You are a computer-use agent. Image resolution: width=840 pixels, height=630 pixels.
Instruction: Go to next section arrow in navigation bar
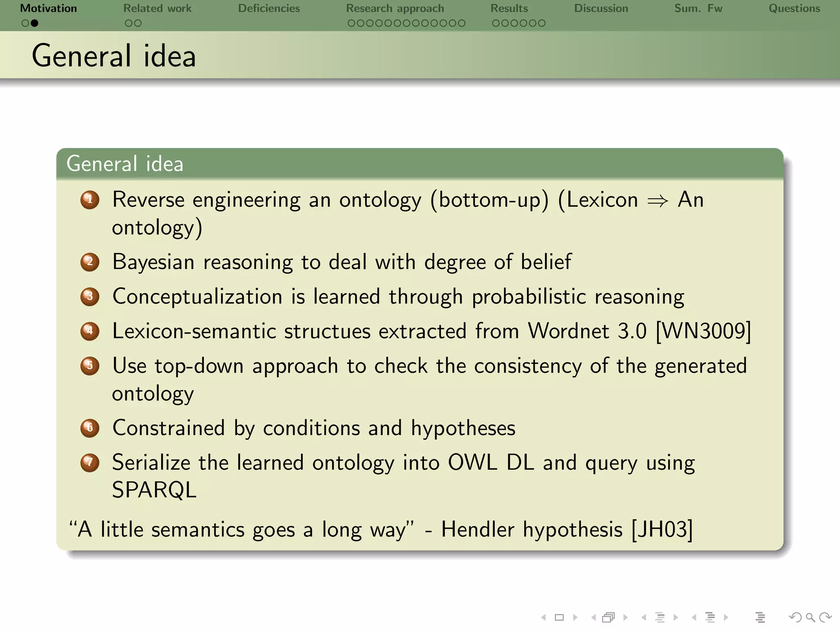[726, 617]
